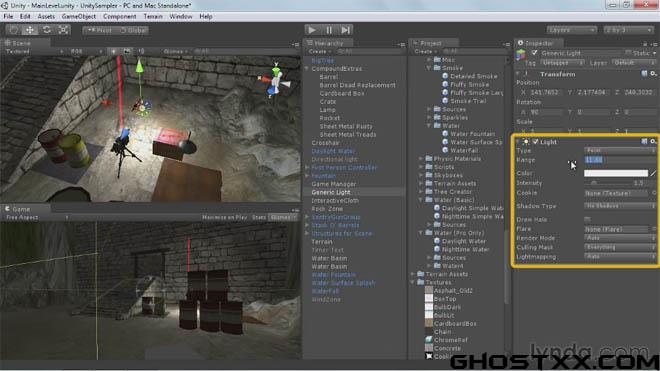Screen dimensions: 660x371
Task: Open the Light Type dropdown
Action: point(620,150)
